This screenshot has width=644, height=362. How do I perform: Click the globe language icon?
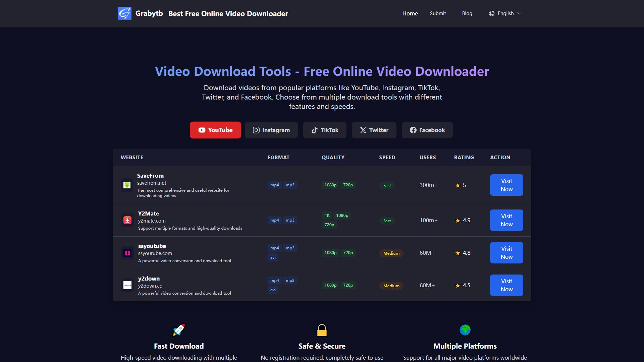(x=492, y=13)
